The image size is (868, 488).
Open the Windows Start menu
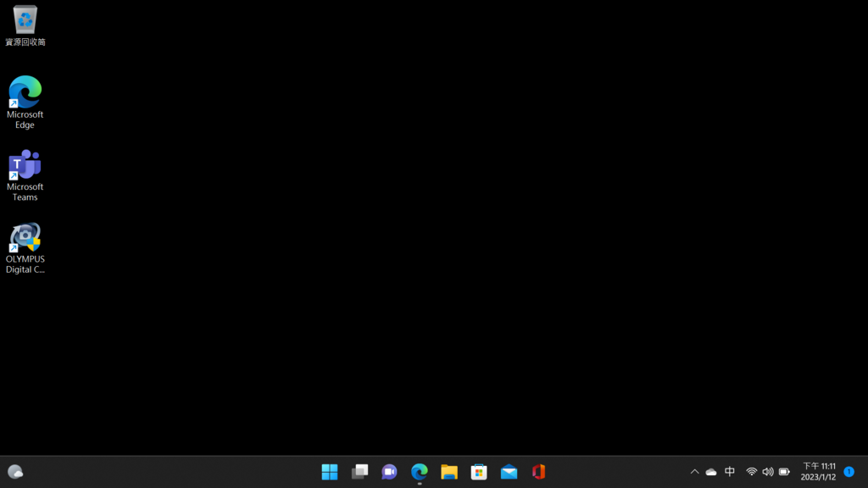coord(330,472)
